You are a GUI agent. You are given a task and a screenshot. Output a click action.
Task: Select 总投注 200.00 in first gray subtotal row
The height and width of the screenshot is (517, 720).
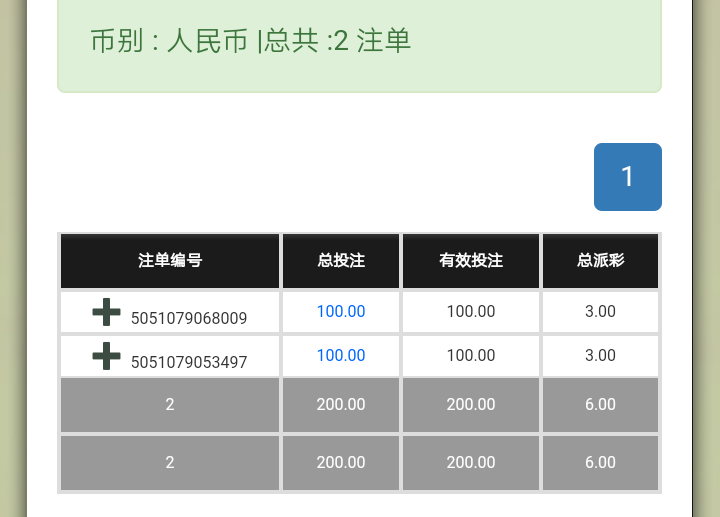point(341,405)
